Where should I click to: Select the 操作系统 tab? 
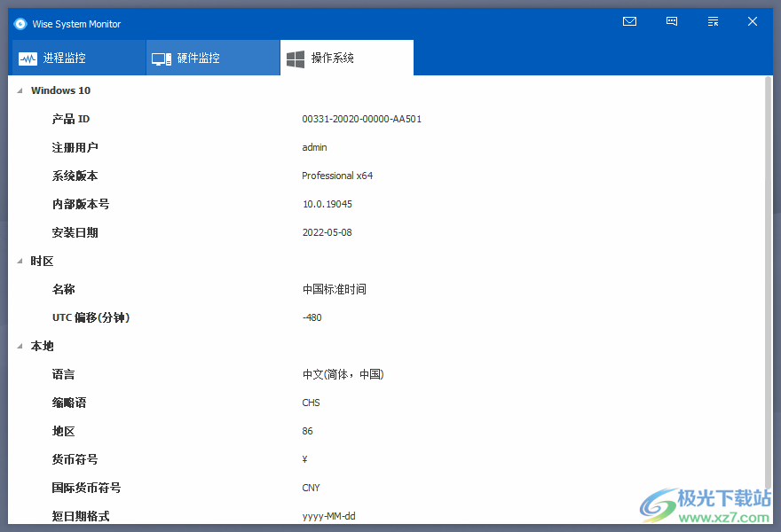[x=347, y=58]
